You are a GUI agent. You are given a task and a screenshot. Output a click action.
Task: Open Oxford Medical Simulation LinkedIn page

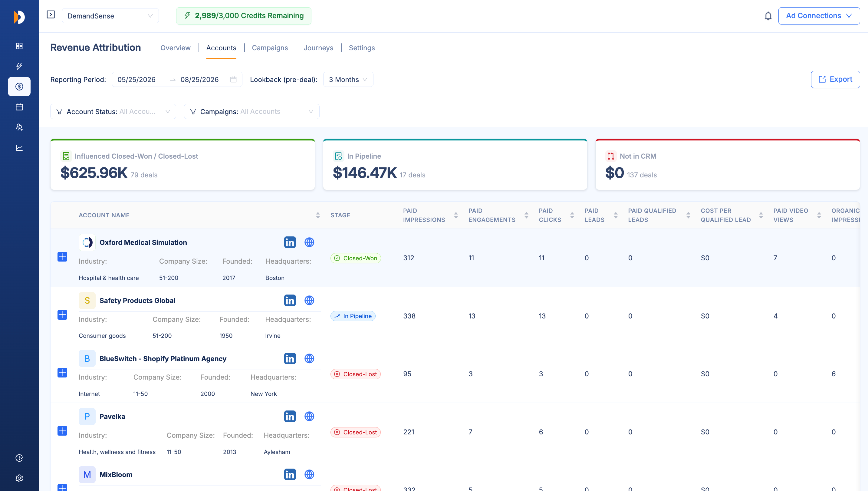(290, 242)
